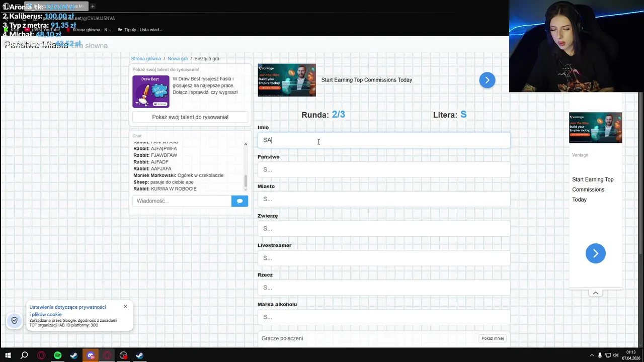Click the Livestreamer input field
The height and width of the screenshot is (362, 644).
384,258
